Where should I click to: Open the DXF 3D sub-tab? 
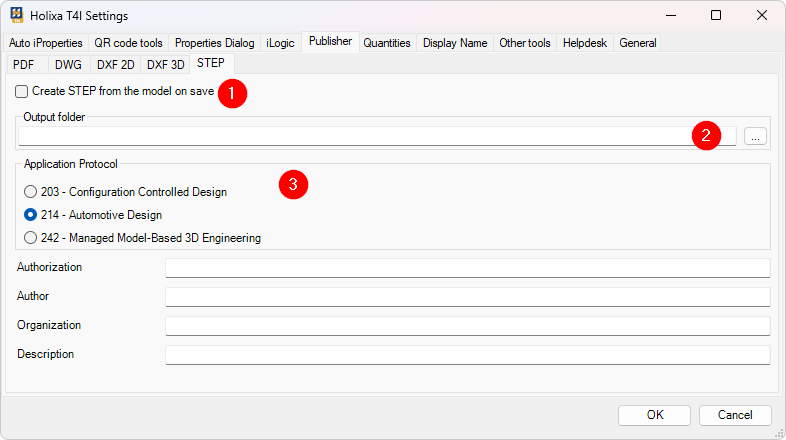(165, 64)
